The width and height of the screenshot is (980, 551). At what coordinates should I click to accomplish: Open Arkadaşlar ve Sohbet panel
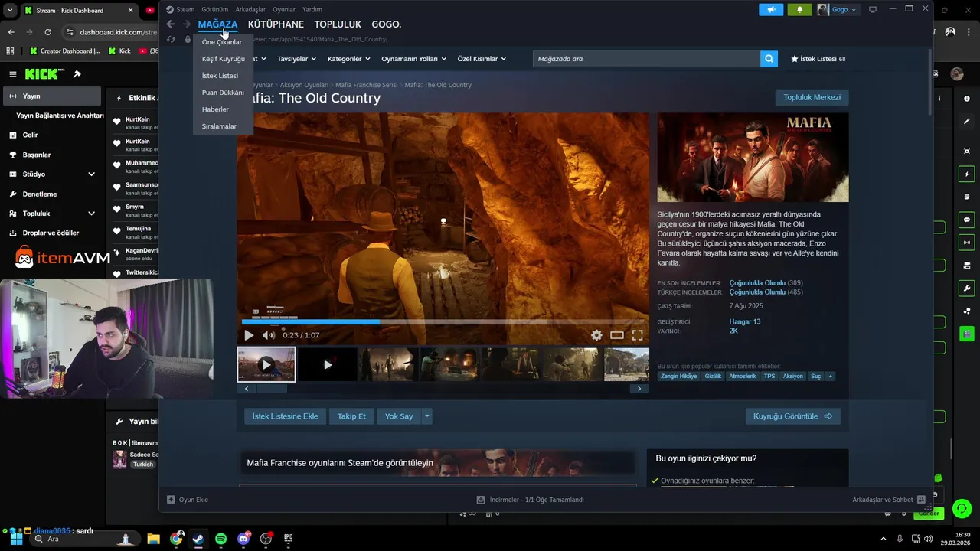pos(888,500)
